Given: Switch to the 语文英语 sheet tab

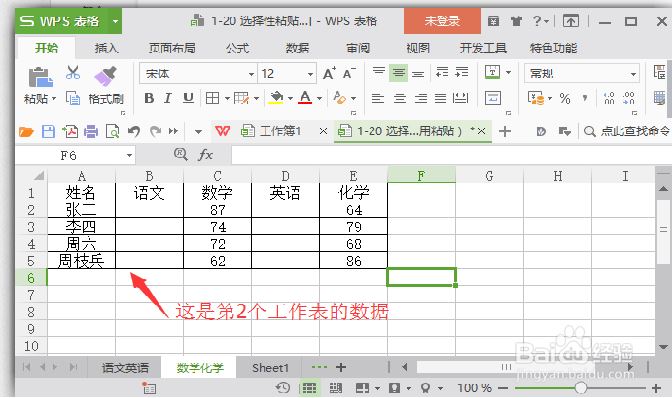Looking at the screenshot, I should 125,368.
